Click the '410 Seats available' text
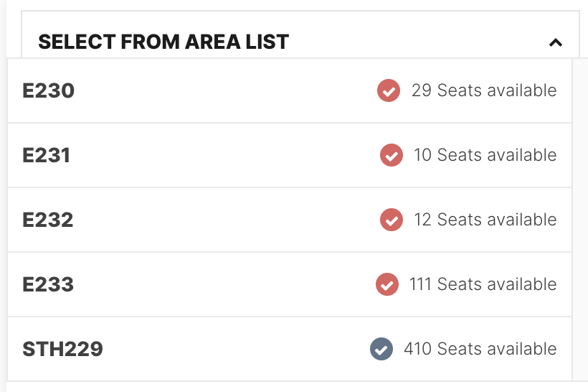 (480, 349)
